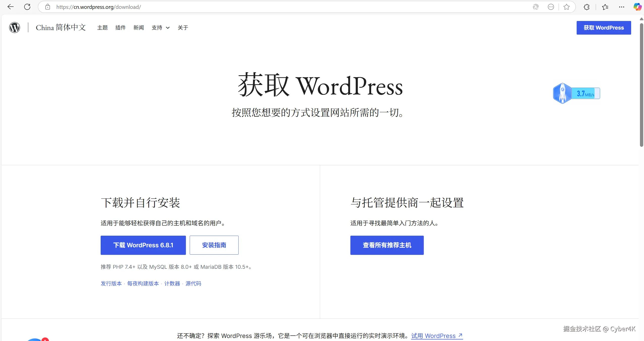Click 下载 WordPress 6.8.1 button
Viewport: 644px width, 341px height.
tap(143, 245)
